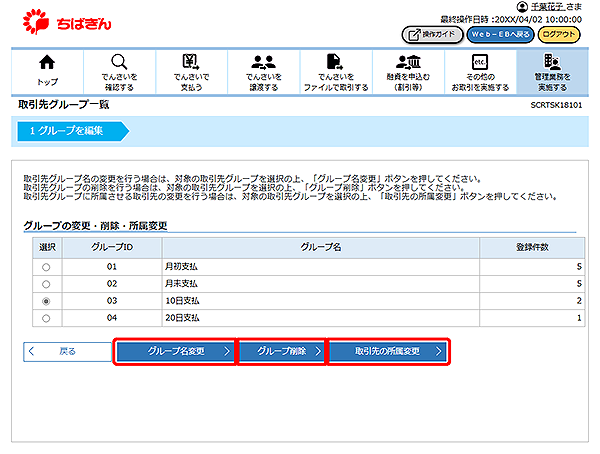Screen dimensions: 600x454
Task: Open でんさいを確認する magnifier menu
Action: tap(118, 70)
